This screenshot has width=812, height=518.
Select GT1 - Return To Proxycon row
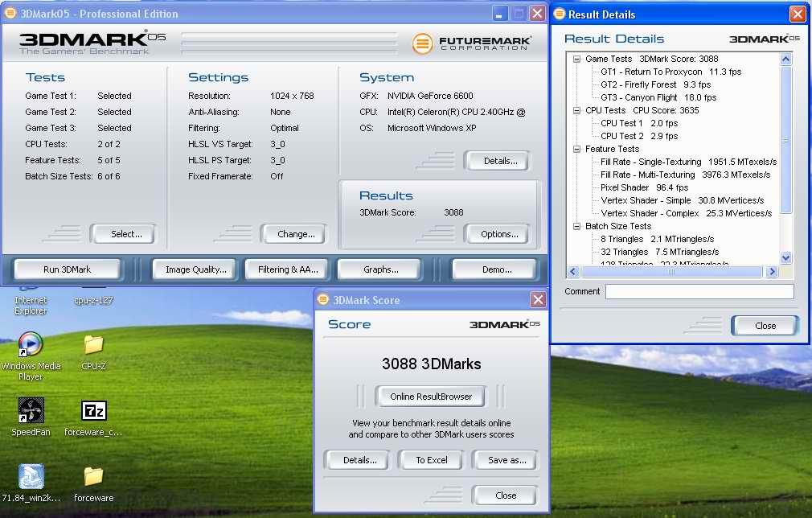click(671, 72)
